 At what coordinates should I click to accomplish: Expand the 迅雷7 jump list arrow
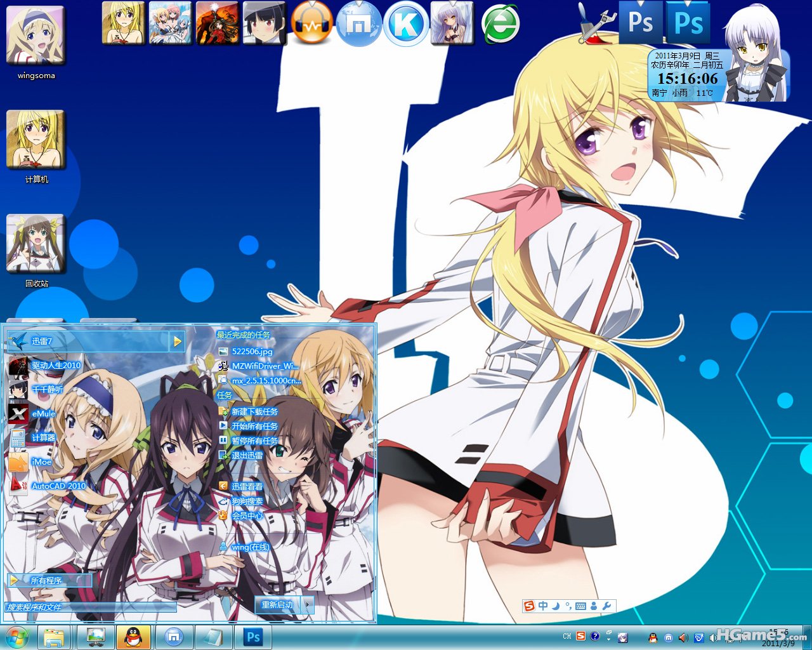pos(177,342)
